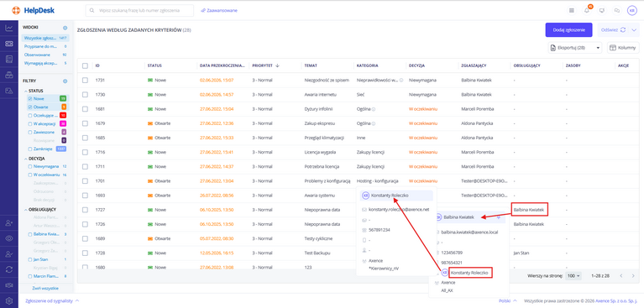Check the Jan Stan handler filter

coord(30,259)
